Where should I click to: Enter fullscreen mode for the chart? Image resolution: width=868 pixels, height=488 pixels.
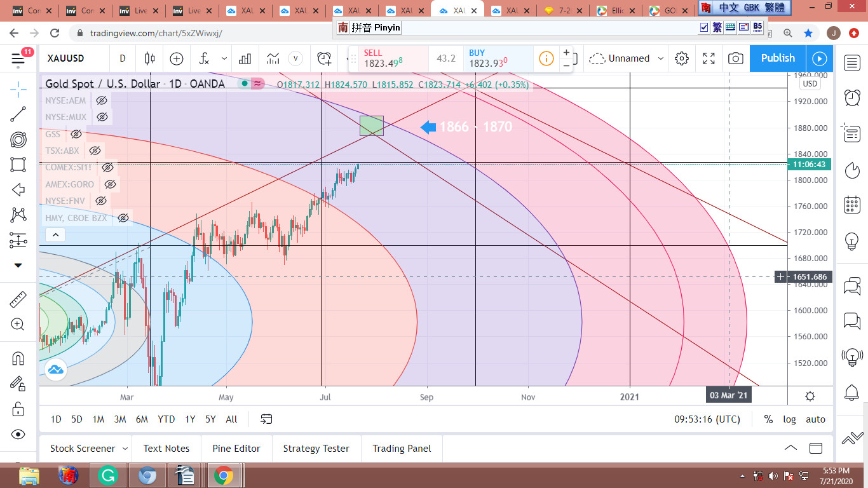point(709,58)
